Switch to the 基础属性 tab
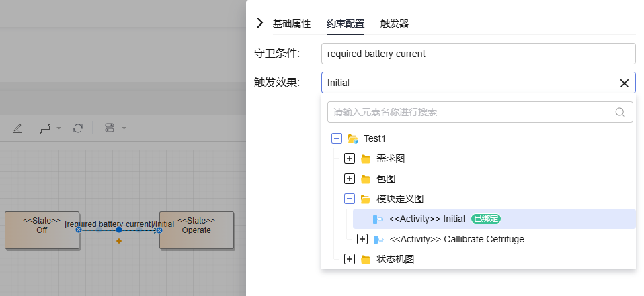The height and width of the screenshot is (296, 644). click(292, 23)
